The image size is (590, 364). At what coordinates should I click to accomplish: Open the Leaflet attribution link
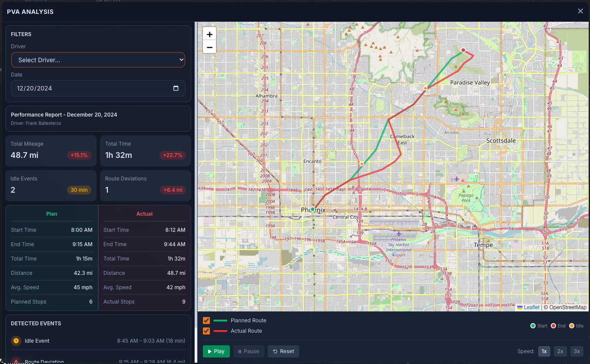click(x=528, y=307)
